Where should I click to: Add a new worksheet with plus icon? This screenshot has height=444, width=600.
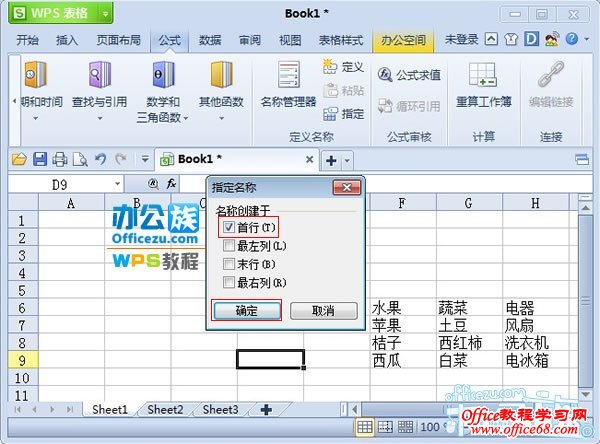click(266, 410)
